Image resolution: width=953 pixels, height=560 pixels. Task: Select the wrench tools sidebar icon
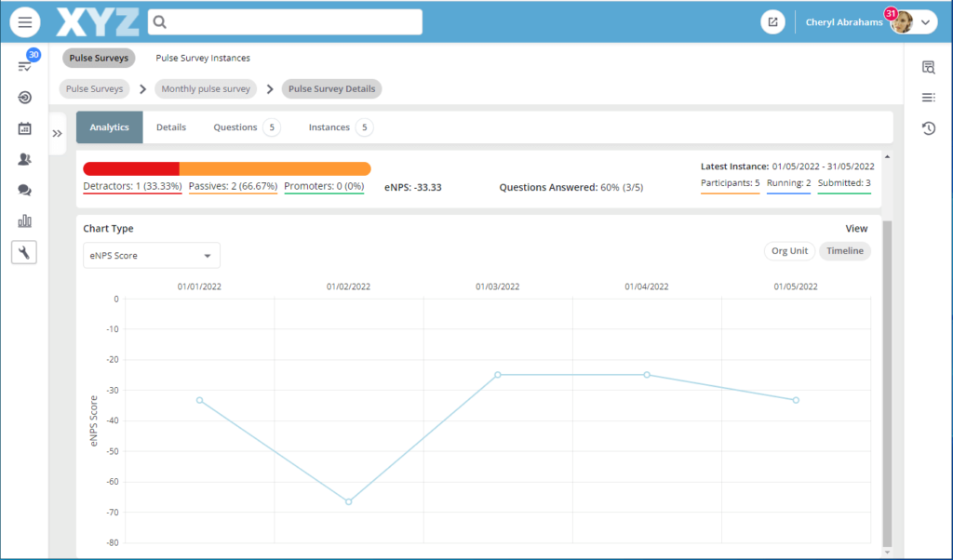[x=24, y=252]
